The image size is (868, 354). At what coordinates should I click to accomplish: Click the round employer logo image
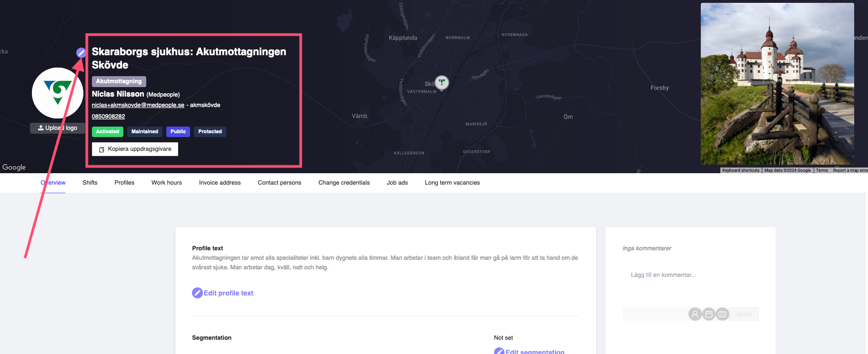coord(58,93)
